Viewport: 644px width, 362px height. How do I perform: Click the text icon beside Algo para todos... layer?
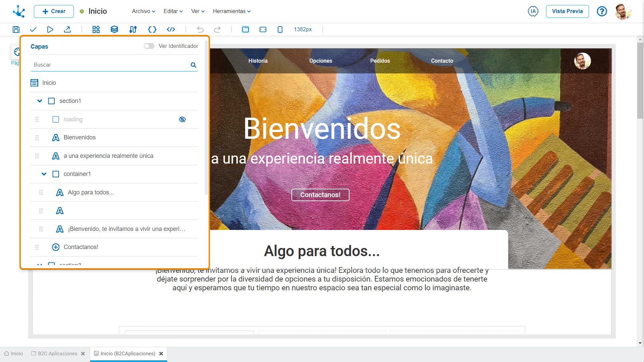pos(60,192)
